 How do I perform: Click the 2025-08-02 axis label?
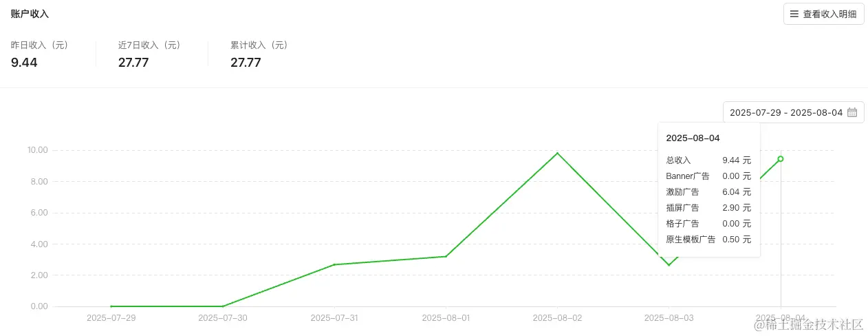point(557,318)
